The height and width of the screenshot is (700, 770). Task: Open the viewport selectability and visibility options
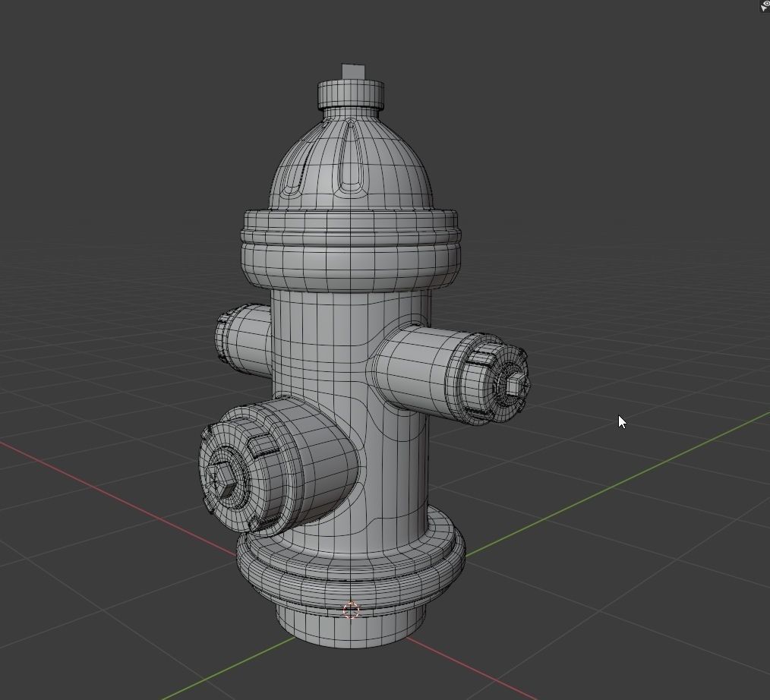[765, 5]
